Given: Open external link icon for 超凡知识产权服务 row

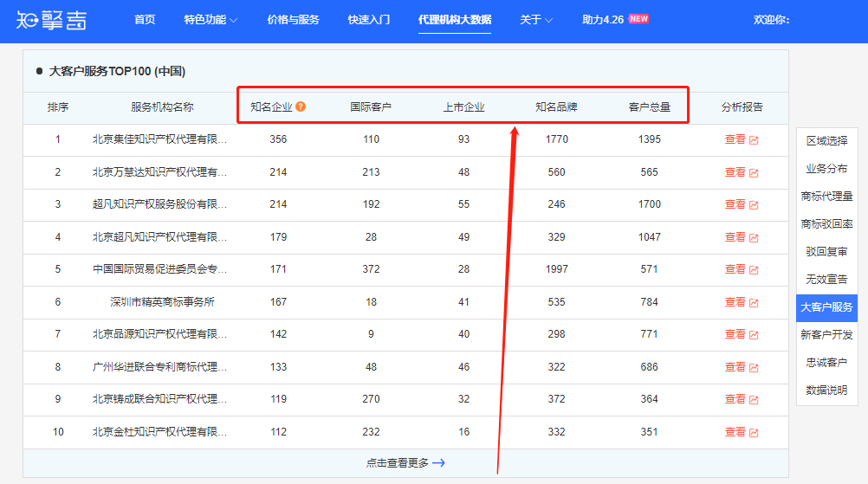Looking at the screenshot, I should 754,204.
